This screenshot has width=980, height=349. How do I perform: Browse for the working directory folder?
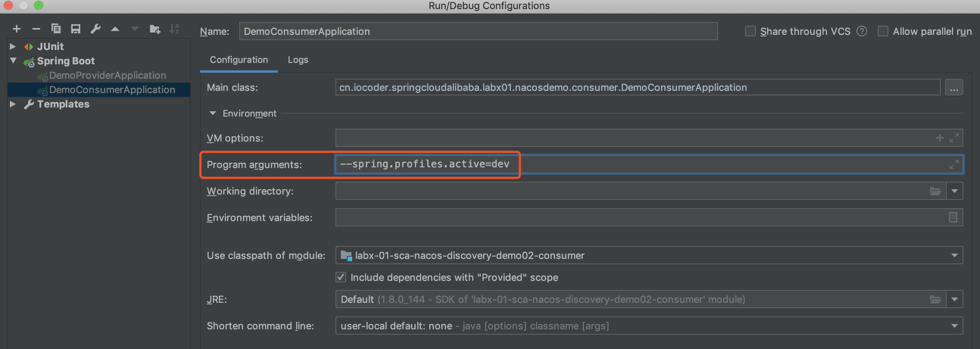coord(935,191)
